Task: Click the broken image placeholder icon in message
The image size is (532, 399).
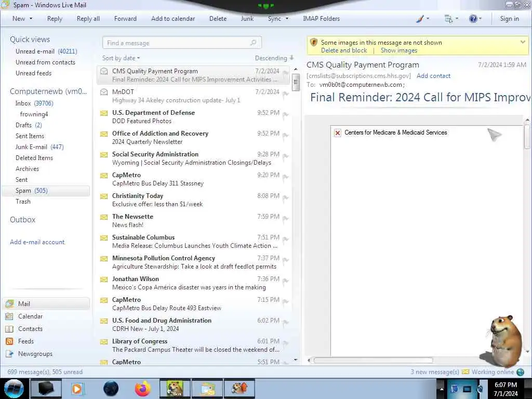Action: pyautogui.click(x=338, y=133)
